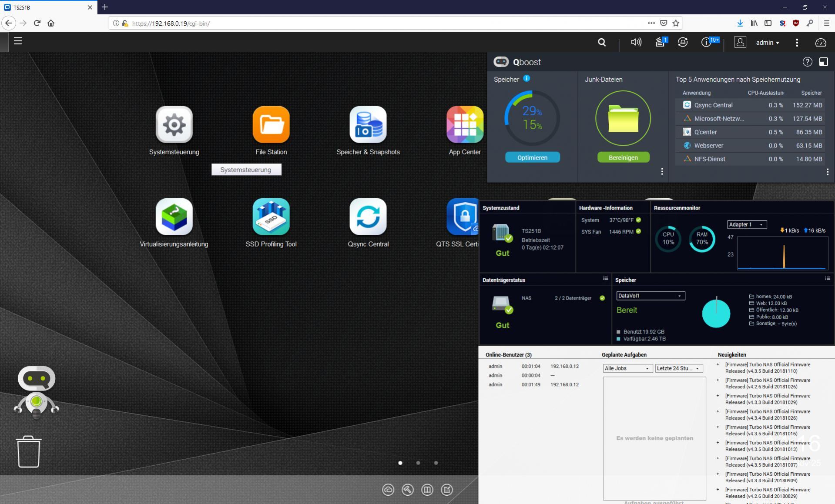The width and height of the screenshot is (835, 504).
Task: Reload the page in Firefox
Action: 37,23
